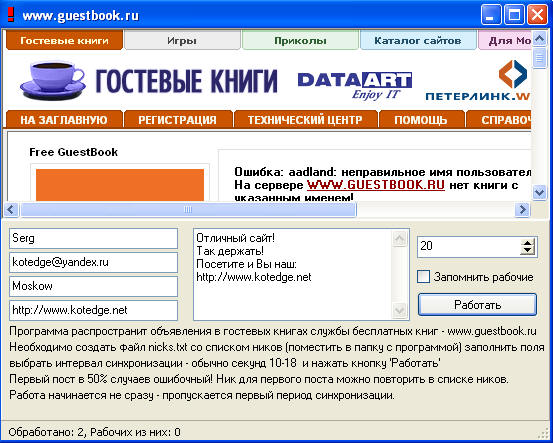The height and width of the screenshot is (443, 553).
Task: Focus the URL field http://www.kotedge.net
Action: pyautogui.click(x=93, y=310)
